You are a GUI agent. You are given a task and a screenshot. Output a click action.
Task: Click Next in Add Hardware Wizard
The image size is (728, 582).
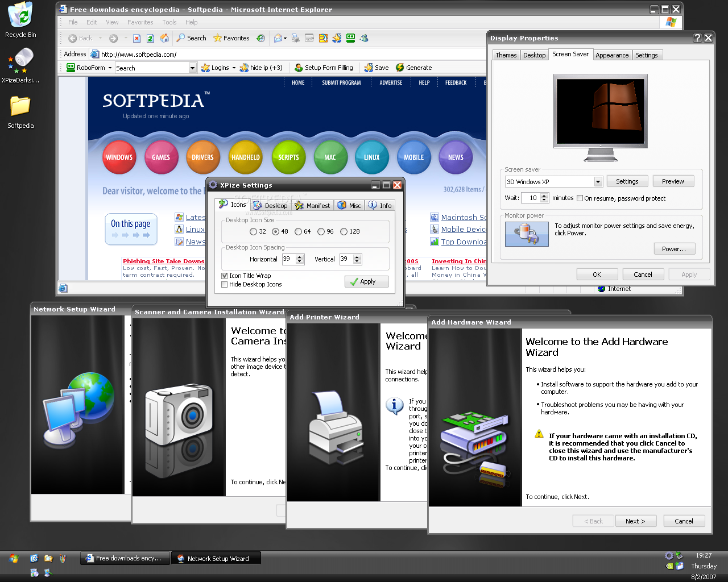(x=635, y=521)
